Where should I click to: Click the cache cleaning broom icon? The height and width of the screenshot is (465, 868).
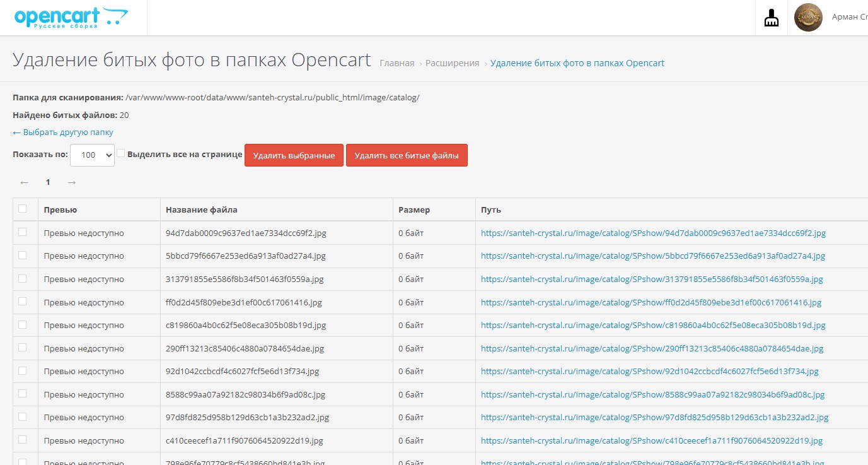tap(771, 18)
